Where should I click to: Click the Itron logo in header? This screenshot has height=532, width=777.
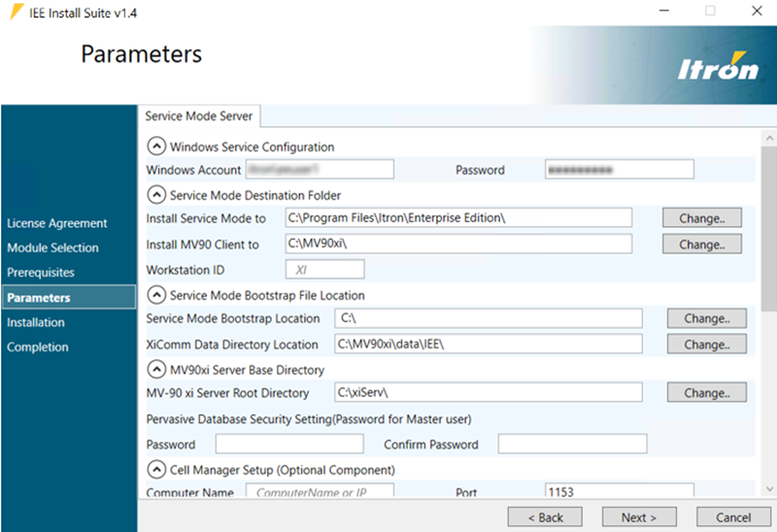click(718, 66)
